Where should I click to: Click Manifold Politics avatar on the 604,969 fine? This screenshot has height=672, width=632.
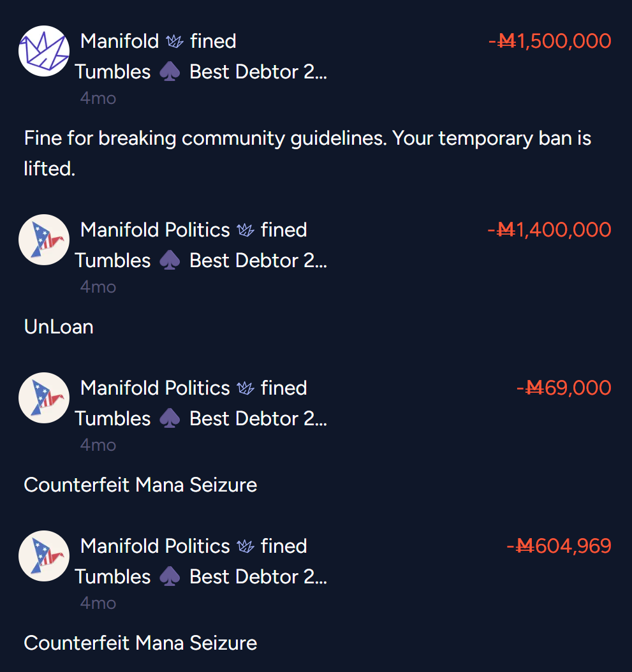click(44, 556)
